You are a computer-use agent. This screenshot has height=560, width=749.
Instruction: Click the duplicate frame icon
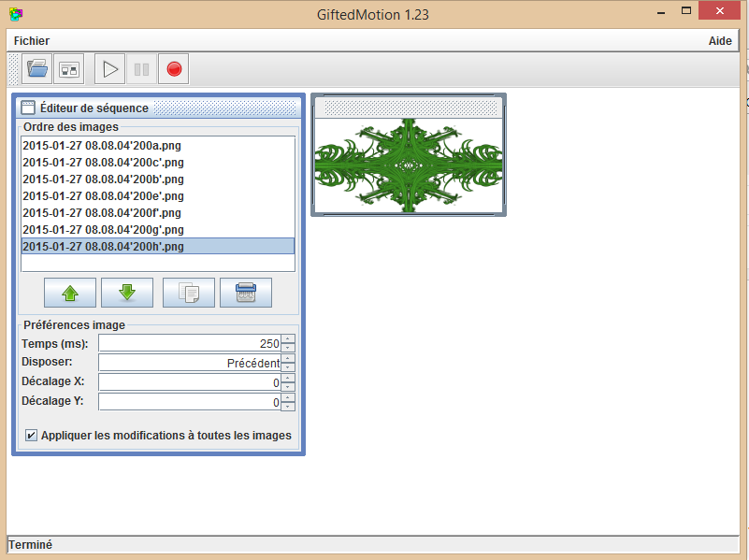pyautogui.click(x=188, y=293)
